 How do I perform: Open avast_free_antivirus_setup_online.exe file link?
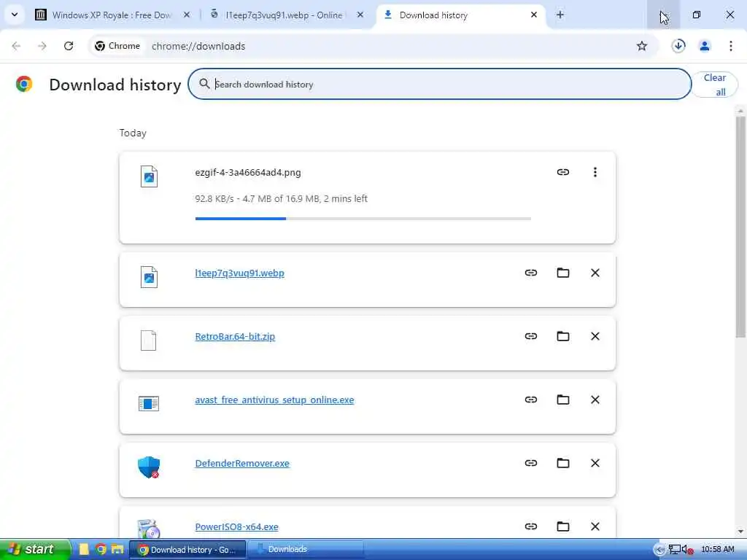274,400
